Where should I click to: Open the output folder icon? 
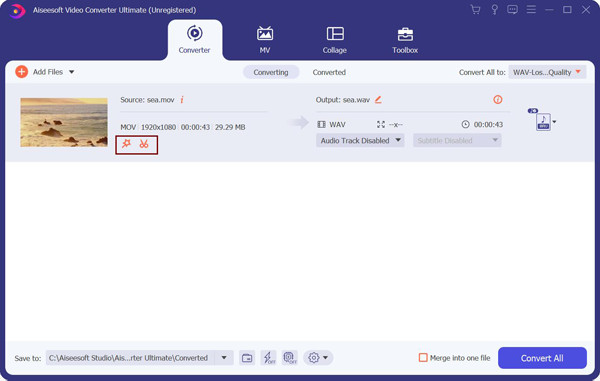tap(247, 358)
